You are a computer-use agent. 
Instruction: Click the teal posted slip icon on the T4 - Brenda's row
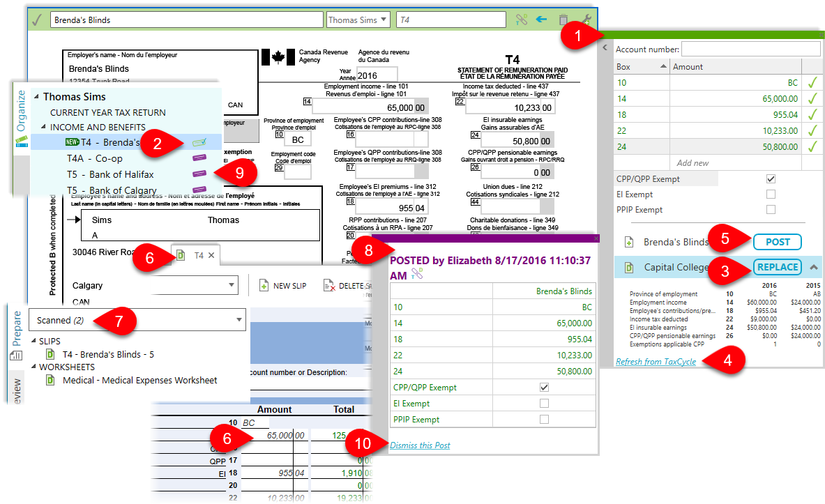coord(199,142)
